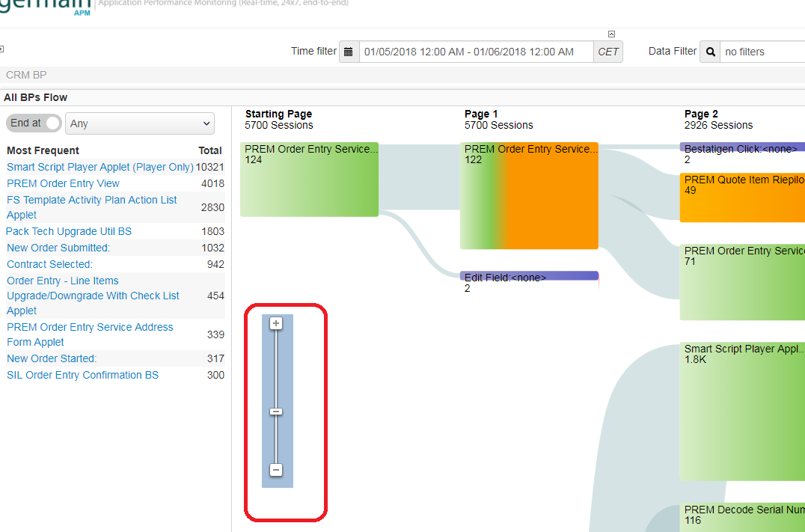Click the date range input field
This screenshot has width=805, height=532.
[x=471, y=51]
